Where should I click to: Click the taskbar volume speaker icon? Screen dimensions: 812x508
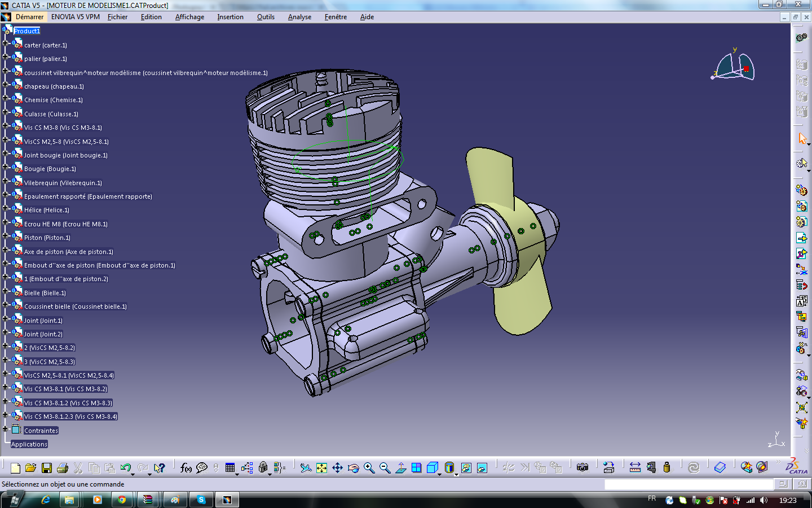(x=764, y=500)
